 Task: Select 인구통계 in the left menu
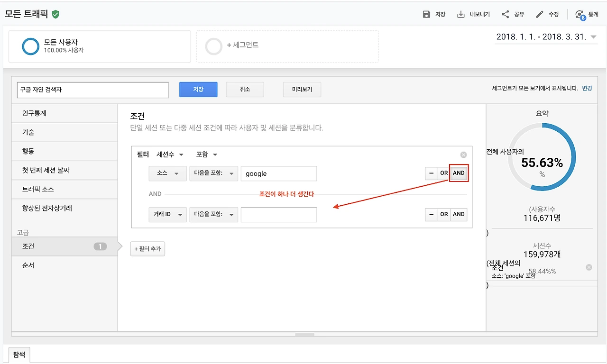pos(64,114)
